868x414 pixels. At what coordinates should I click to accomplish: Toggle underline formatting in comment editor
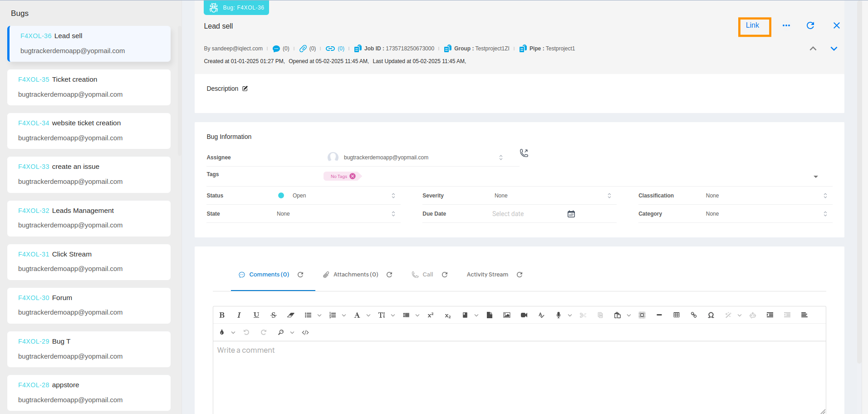pyautogui.click(x=256, y=315)
